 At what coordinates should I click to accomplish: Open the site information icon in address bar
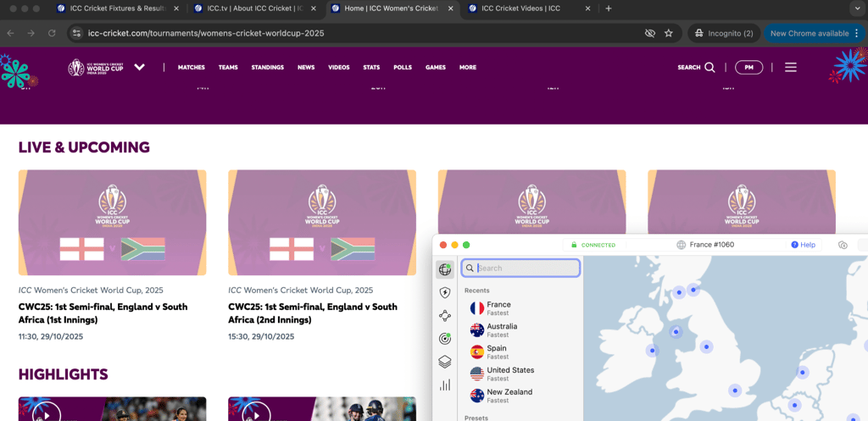tap(77, 33)
